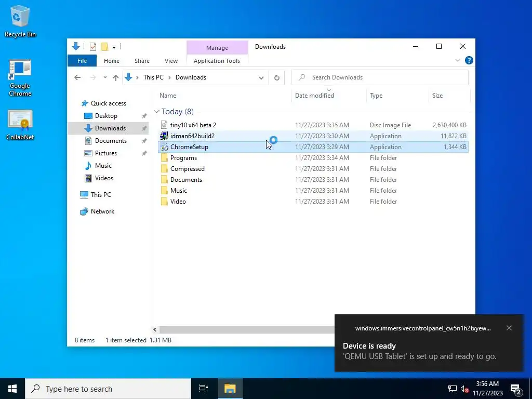Click the ChromeSetup file icon

[x=164, y=147]
